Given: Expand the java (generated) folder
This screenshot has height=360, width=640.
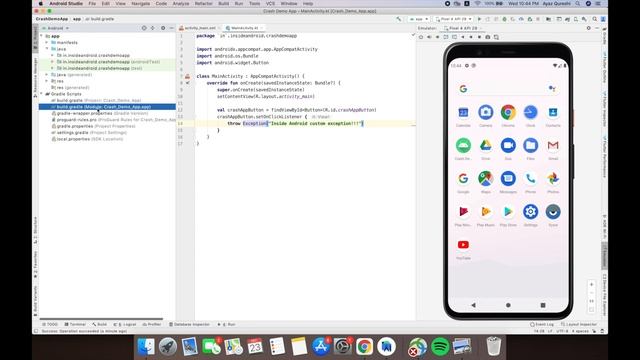Looking at the screenshot, I should pyautogui.click(x=47, y=75).
